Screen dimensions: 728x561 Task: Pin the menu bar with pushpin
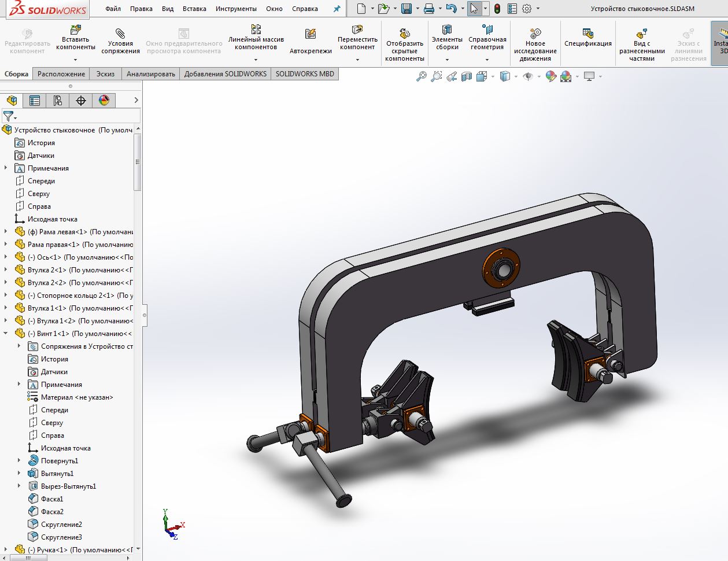pyautogui.click(x=337, y=9)
